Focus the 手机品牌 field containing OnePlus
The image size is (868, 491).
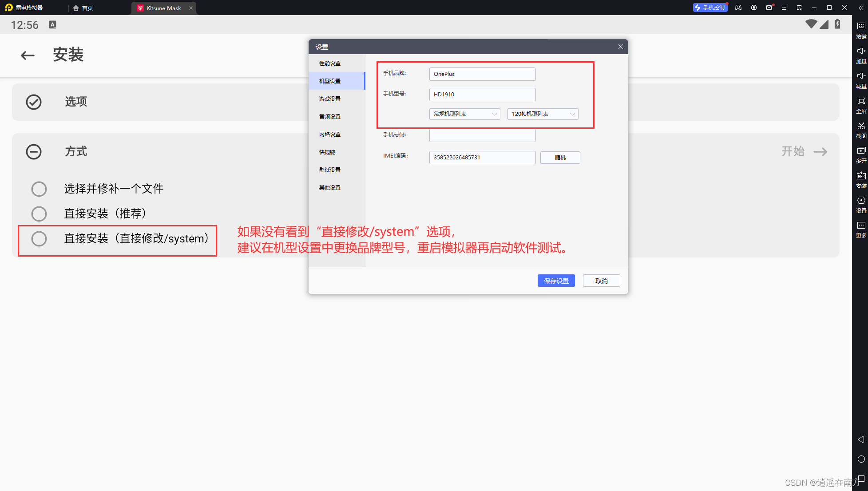click(482, 74)
